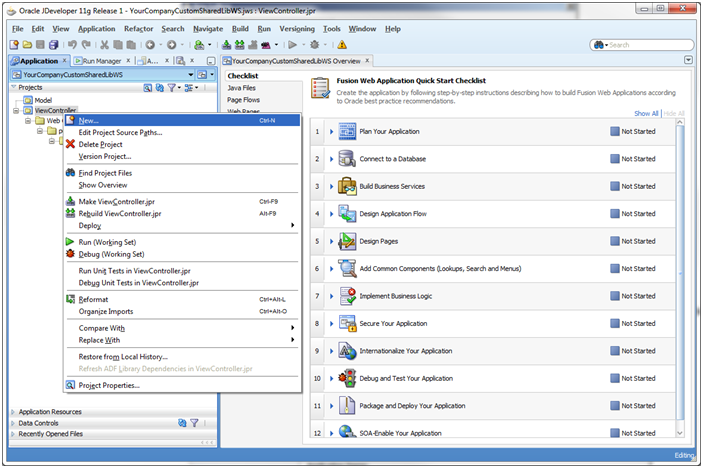Click the checklist vertical scrollbar
This screenshot has height=468, width=703.
point(680,273)
